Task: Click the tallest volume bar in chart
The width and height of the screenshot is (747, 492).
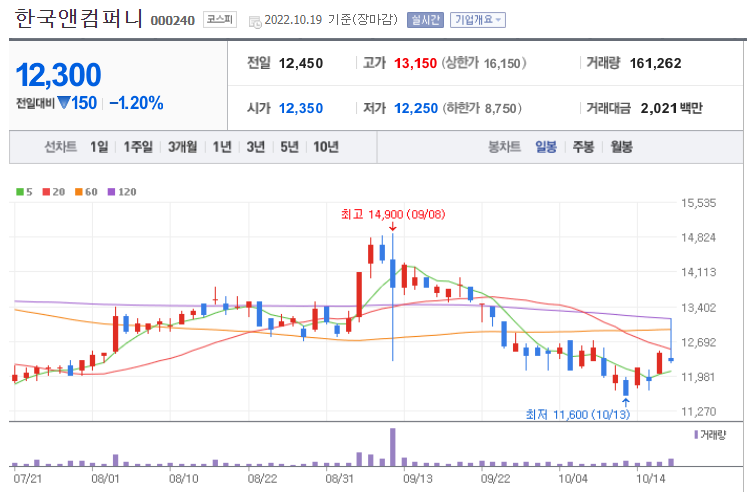Action: [x=393, y=447]
